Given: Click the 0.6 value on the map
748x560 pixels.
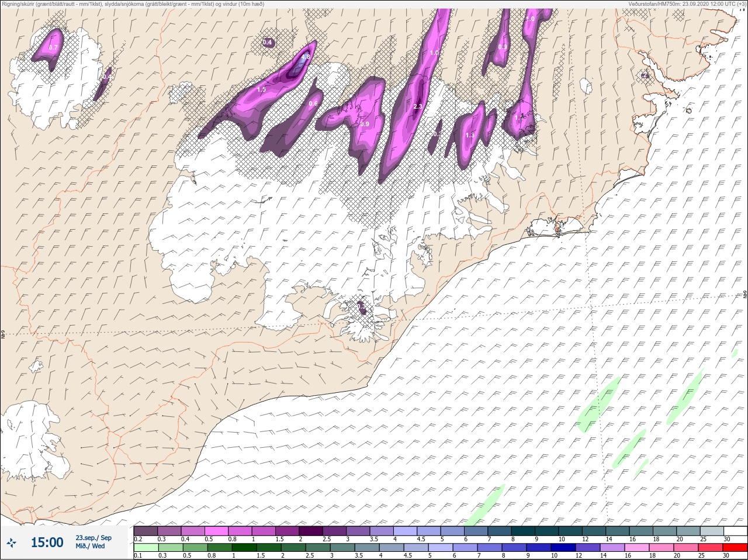Looking at the screenshot, I should [x=313, y=103].
